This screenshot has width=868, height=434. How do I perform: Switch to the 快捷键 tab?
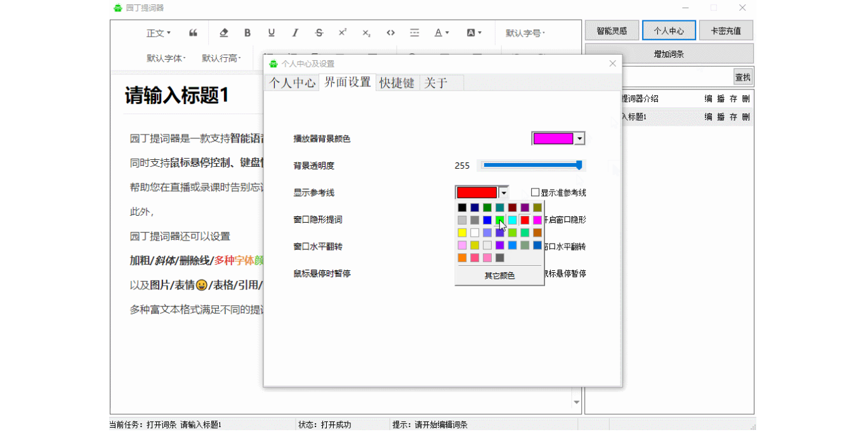point(397,83)
